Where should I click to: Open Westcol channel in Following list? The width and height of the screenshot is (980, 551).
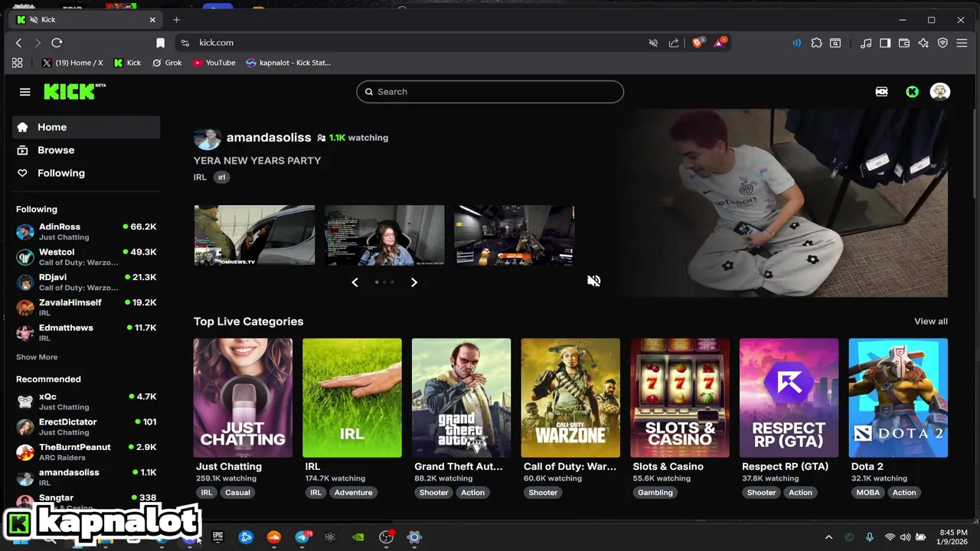coord(86,257)
